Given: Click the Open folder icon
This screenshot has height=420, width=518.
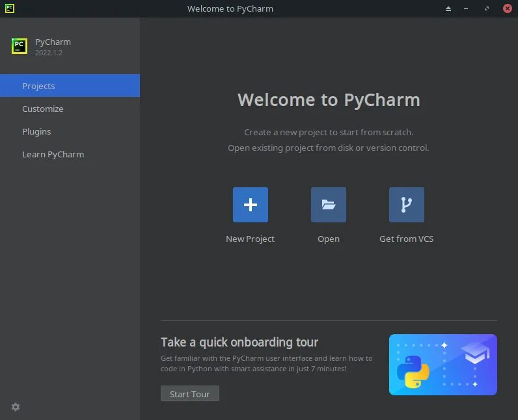Looking at the screenshot, I should click(329, 205).
